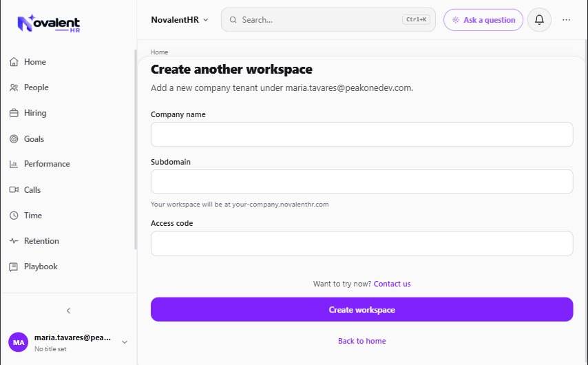This screenshot has width=588, height=365.
Task: Click the 'Add a new company tenant' subtitle
Action: [x=282, y=88]
